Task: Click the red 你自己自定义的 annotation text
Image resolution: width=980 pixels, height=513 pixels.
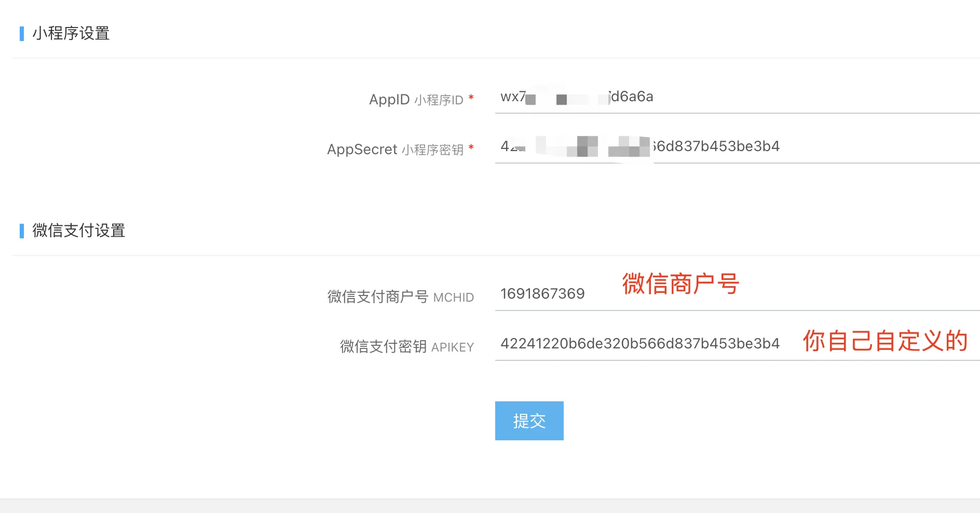Action: (x=885, y=341)
